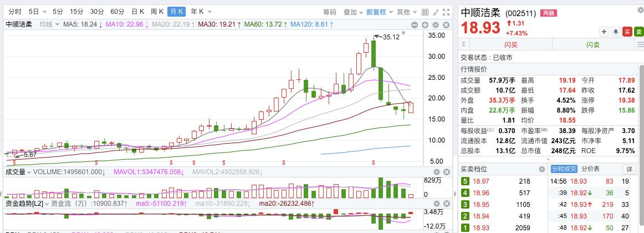Zoom in chart with plus icon

point(425,24)
